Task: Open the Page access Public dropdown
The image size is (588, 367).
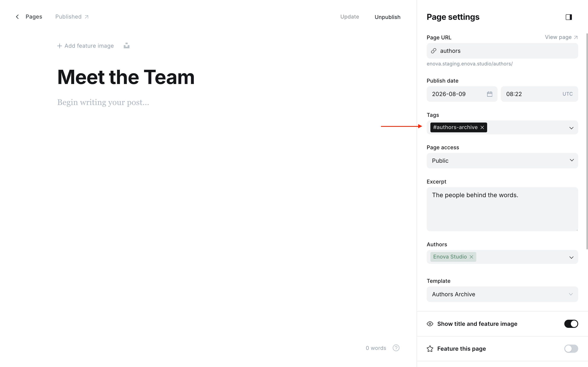Action: 502,160
